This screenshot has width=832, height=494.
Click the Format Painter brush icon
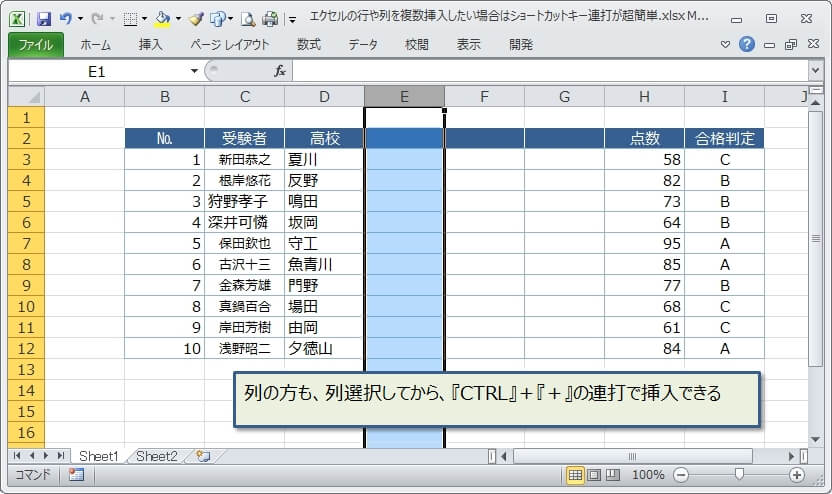tap(196, 19)
